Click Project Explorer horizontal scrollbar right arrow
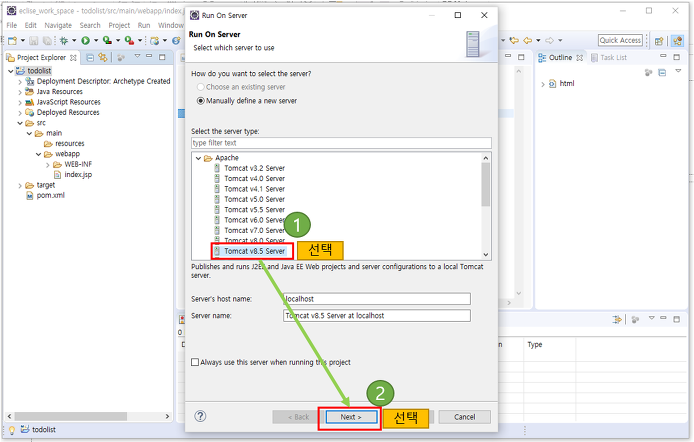Viewport: 694px width, 442px height. [167, 416]
